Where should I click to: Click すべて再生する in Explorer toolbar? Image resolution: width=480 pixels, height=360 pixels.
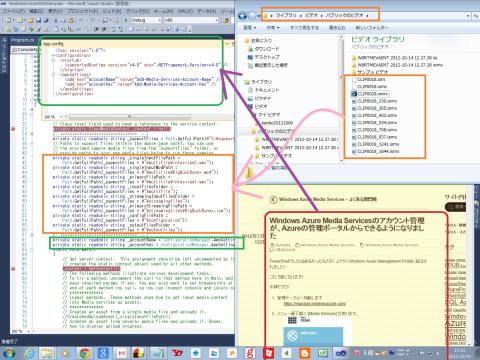(x=304, y=28)
